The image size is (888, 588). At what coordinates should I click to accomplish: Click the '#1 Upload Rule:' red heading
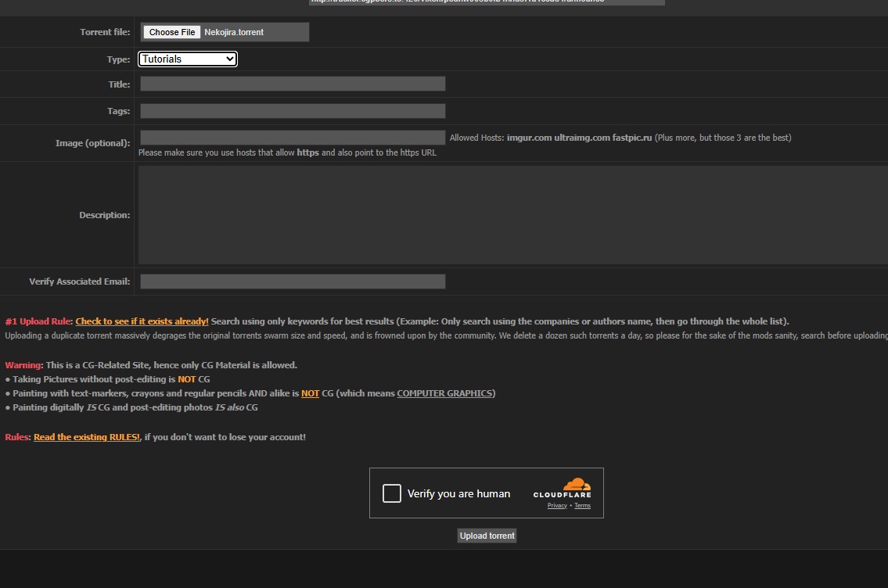coord(39,321)
